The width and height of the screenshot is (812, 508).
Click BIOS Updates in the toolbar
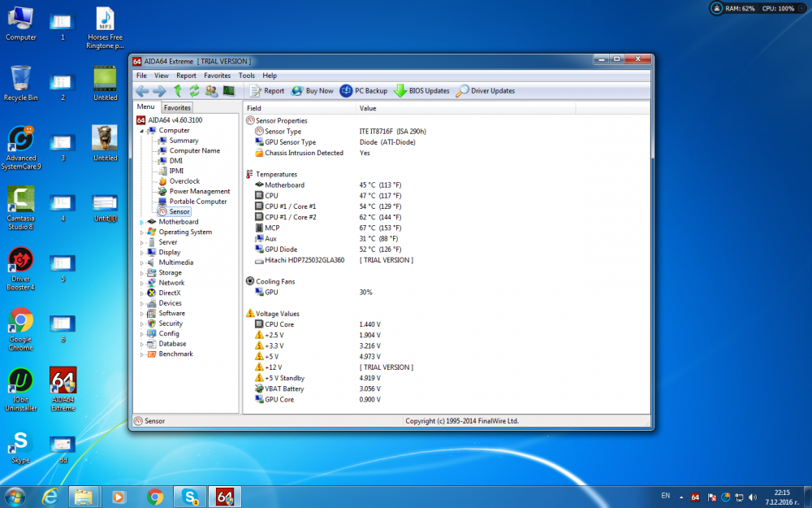point(422,91)
